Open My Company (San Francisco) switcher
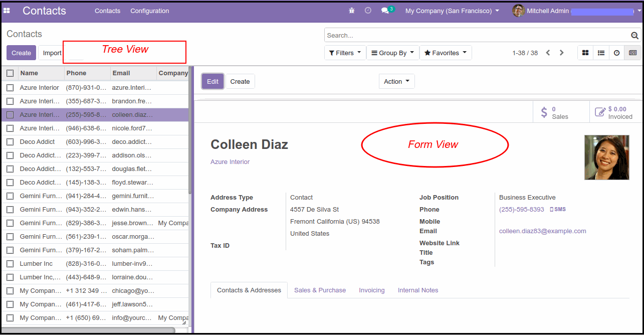644x335 pixels. pyautogui.click(x=452, y=11)
